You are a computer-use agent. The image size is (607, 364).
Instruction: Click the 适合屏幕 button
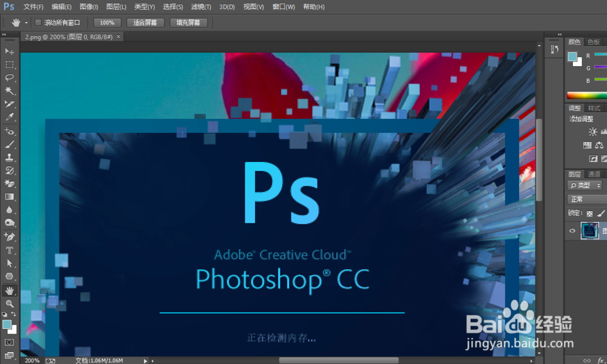click(x=145, y=23)
